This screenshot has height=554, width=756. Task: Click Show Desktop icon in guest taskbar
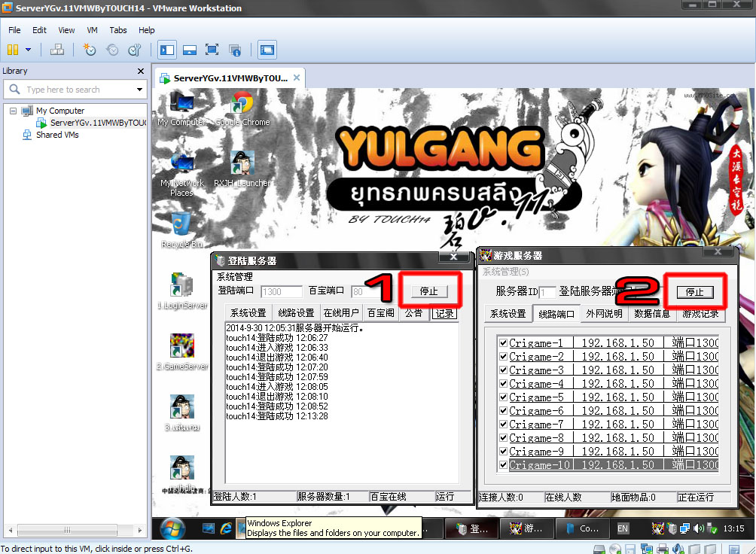coord(209,528)
